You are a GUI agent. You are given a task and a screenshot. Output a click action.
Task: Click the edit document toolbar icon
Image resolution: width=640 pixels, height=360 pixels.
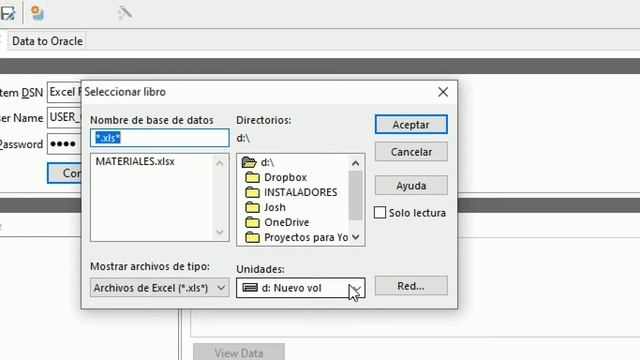(x=8, y=13)
